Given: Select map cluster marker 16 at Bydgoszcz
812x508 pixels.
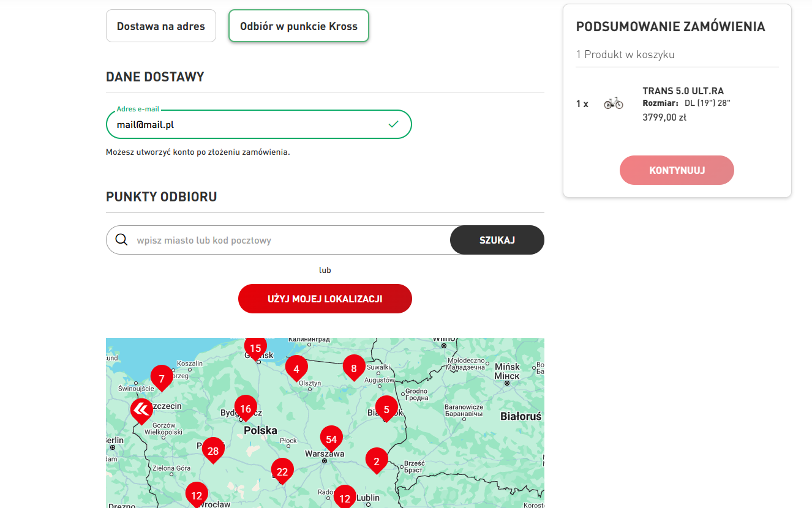Looking at the screenshot, I should click(x=246, y=408).
